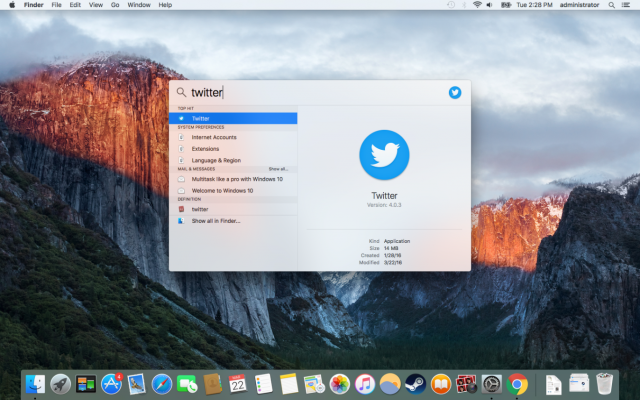
Task: Open the Go menu
Action: [x=115, y=5]
